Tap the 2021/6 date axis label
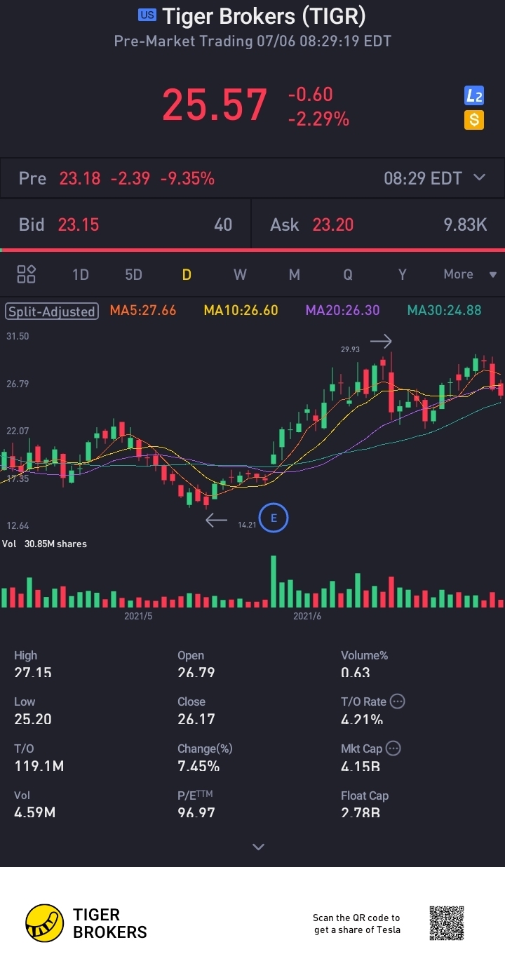 click(x=307, y=616)
